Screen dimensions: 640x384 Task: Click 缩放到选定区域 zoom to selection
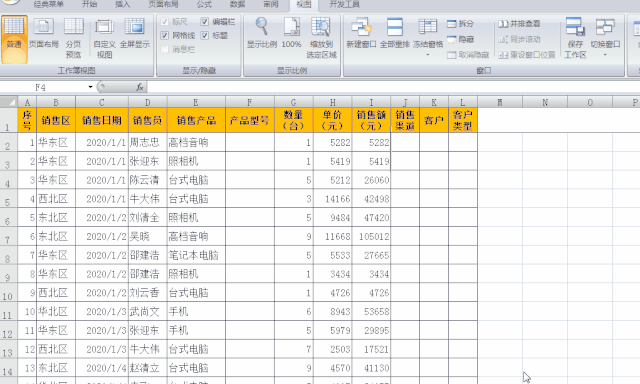(x=321, y=38)
